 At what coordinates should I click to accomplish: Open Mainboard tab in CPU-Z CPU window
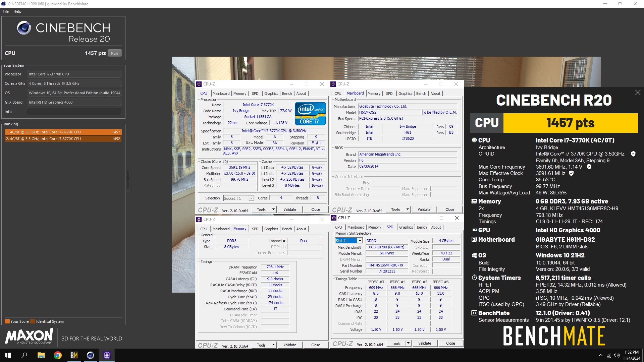[221, 94]
